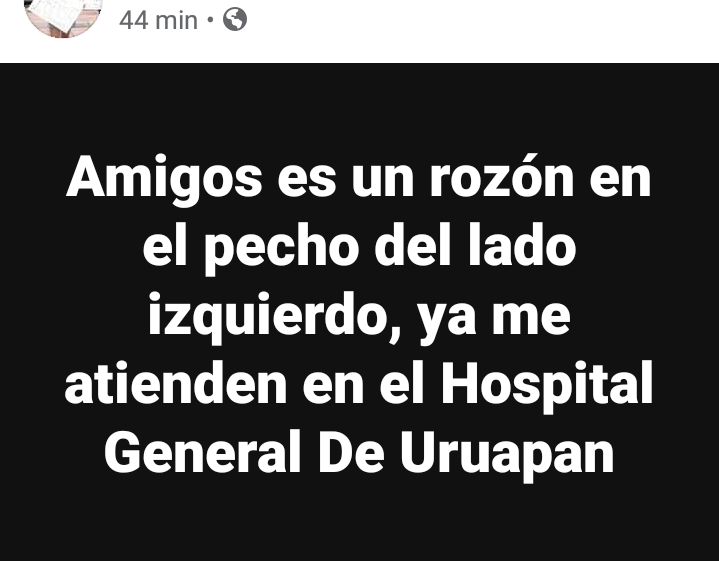Click the word Uruapan in the post

tap(507, 456)
